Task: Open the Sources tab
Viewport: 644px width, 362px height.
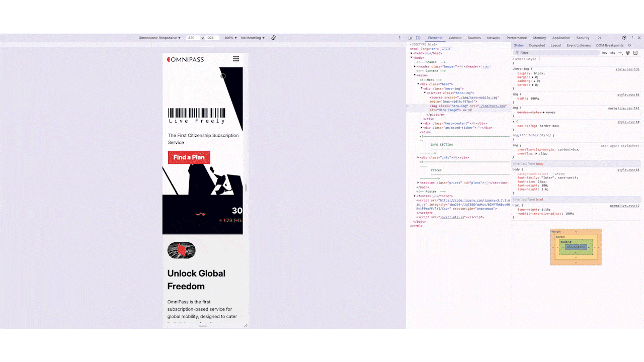Action: coord(474,38)
